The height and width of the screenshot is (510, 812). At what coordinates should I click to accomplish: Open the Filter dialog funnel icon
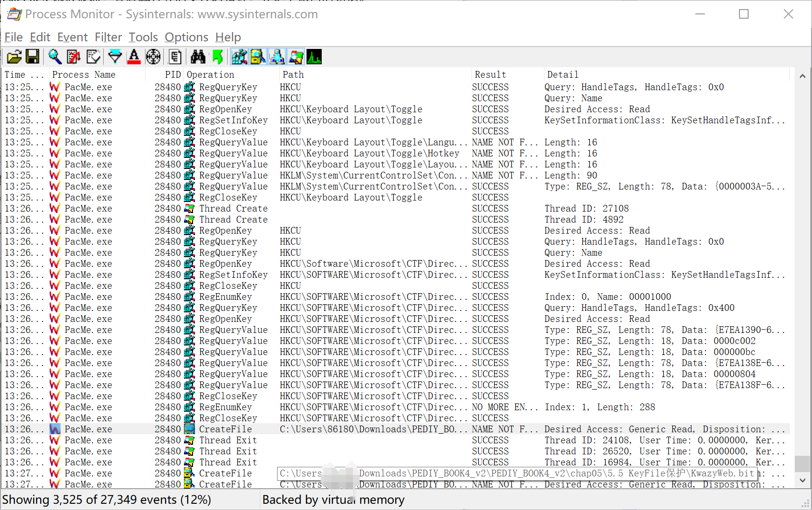115,57
